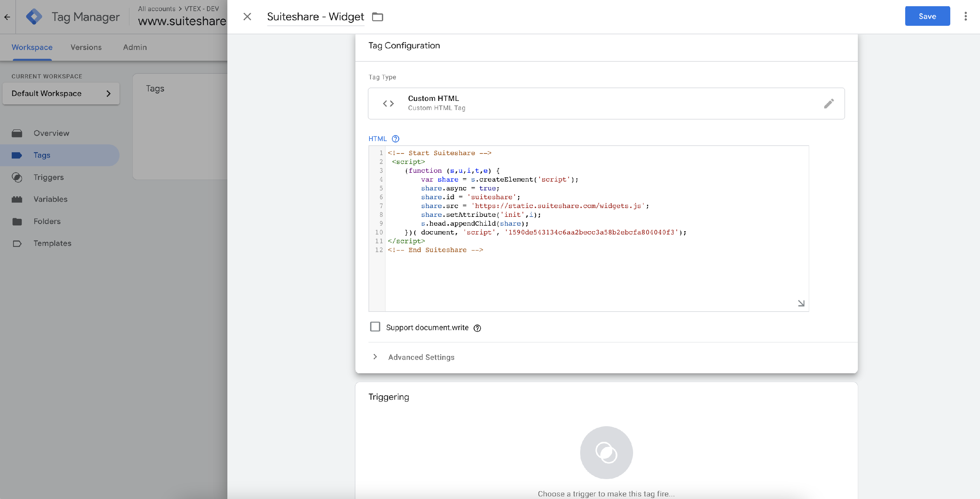Screen dimensions: 980x499
Task: Choose a trigger by clicking the trigger circle
Action: (606, 453)
